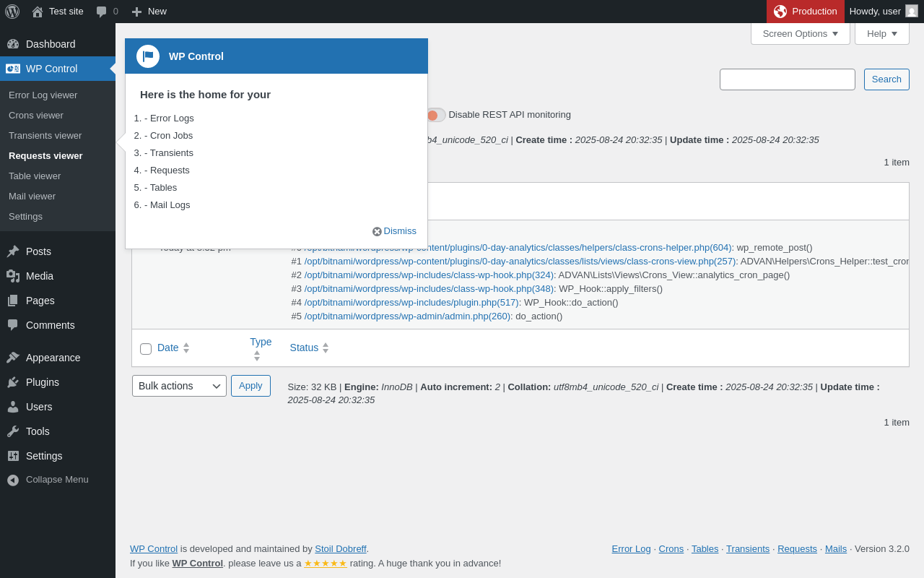Image resolution: width=924 pixels, height=578 pixels.
Task: Click the Production environment globe icon
Action: point(780,12)
